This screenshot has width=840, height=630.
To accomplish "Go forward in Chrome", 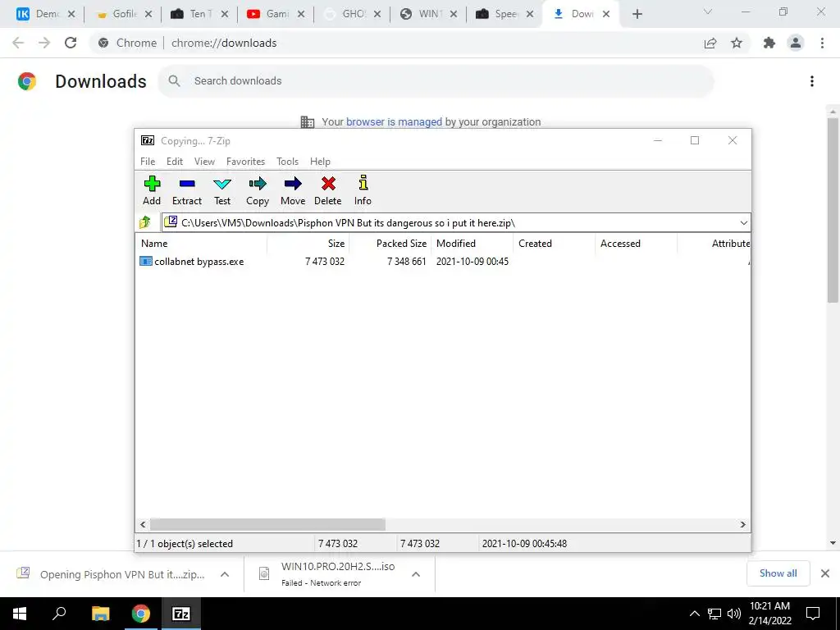I will 44,43.
